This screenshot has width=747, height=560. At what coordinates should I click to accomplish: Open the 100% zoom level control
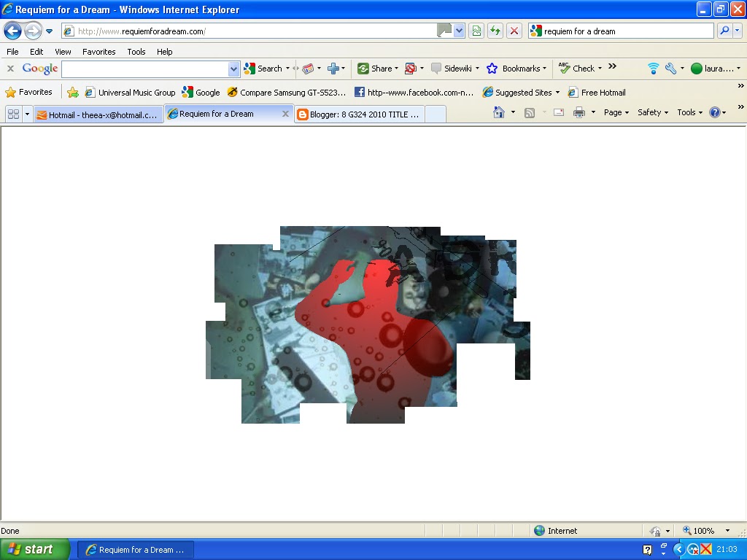(x=706, y=531)
